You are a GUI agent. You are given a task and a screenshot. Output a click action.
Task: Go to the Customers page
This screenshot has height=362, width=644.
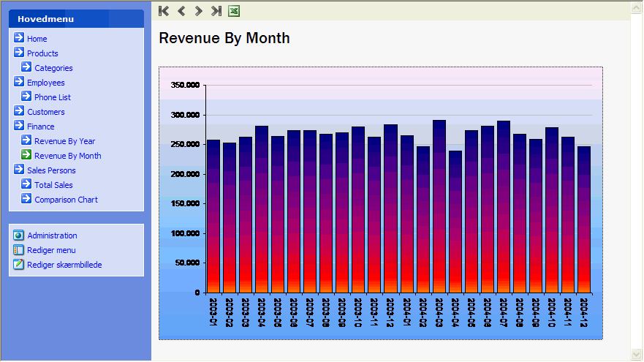(46, 112)
